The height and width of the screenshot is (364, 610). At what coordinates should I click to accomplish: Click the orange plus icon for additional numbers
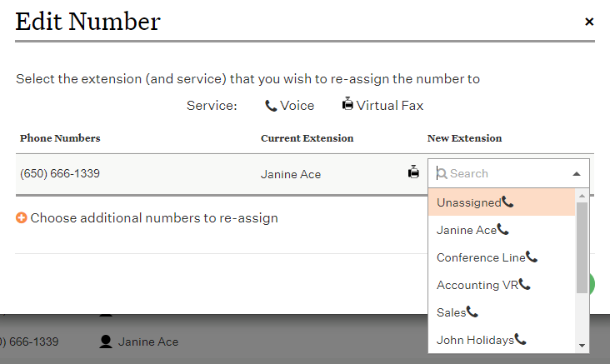pyautogui.click(x=22, y=218)
